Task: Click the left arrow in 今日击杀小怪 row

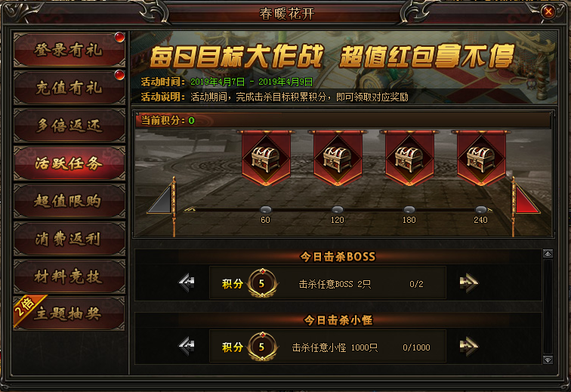Action: (187, 346)
